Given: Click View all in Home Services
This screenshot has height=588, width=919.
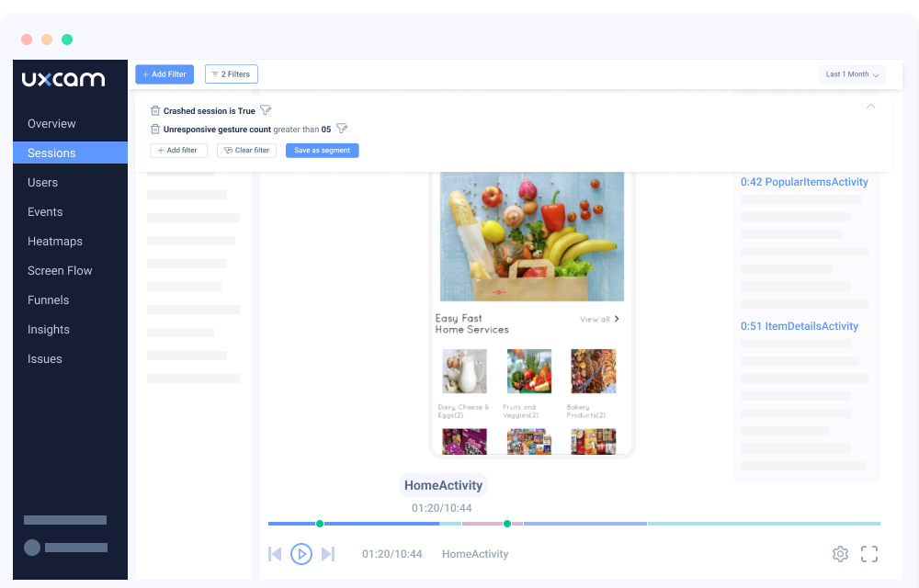Looking at the screenshot, I should point(599,319).
